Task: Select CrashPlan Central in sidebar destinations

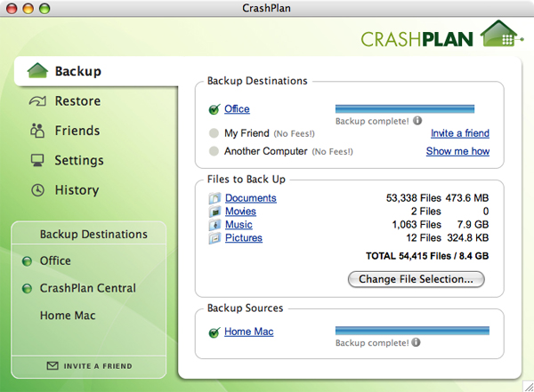Action: pyautogui.click(x=87, y=288)
